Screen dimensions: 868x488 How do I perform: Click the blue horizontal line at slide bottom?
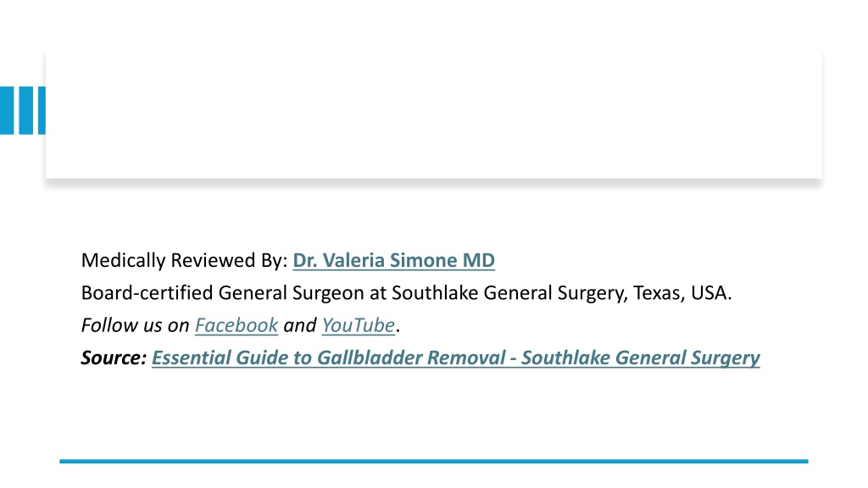433,461
